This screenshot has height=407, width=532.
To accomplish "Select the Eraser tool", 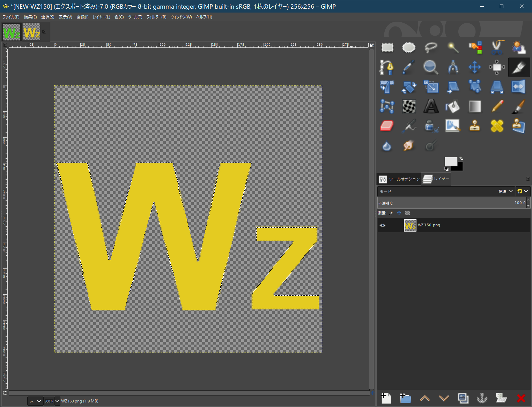I will 387,126.
